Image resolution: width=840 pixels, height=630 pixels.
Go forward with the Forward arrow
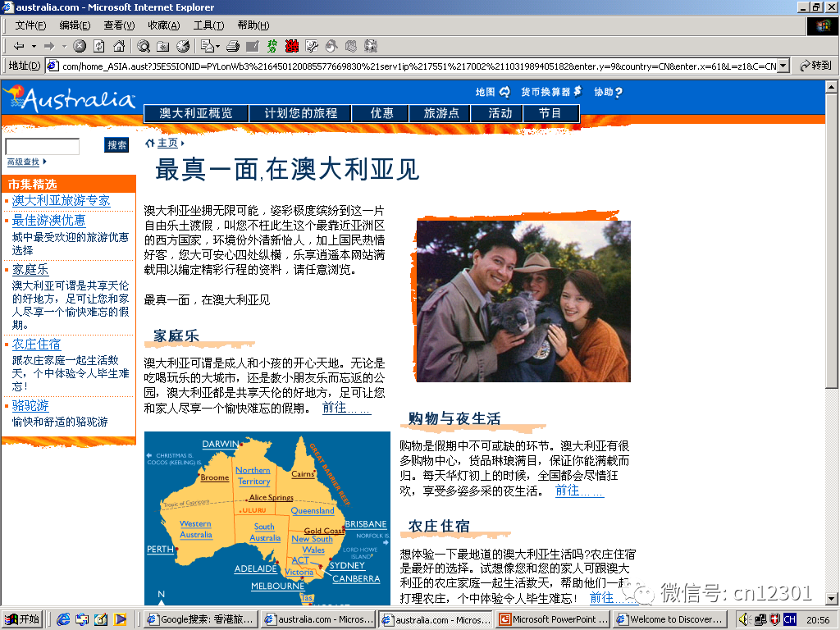49,47
